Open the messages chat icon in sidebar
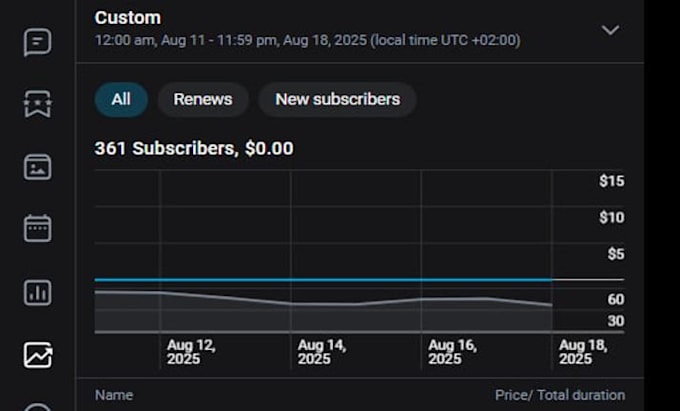 [x=37, y=42]
